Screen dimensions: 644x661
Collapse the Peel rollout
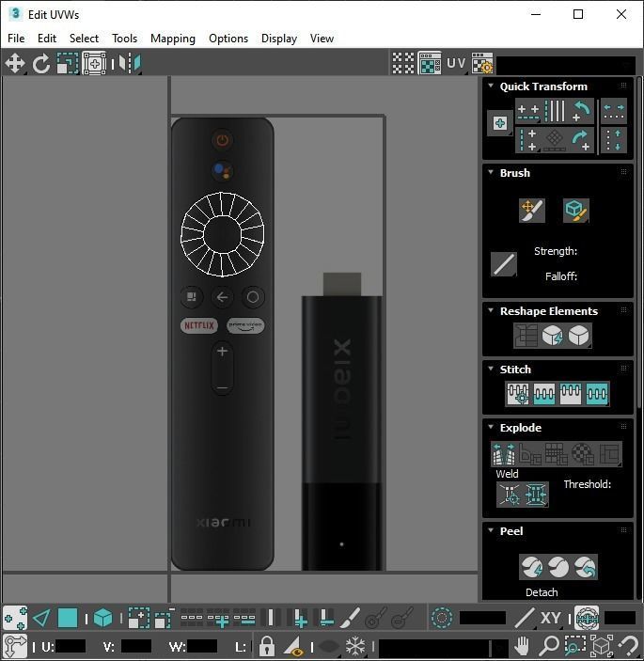click(491, 530)
